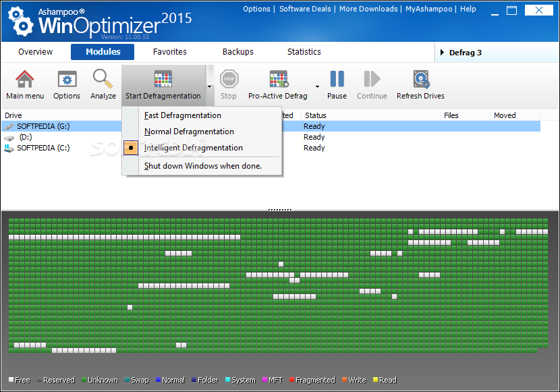The height and width of the screenshot is (392, 560).
Task: Open the More Downloads link
Action: 368,9
